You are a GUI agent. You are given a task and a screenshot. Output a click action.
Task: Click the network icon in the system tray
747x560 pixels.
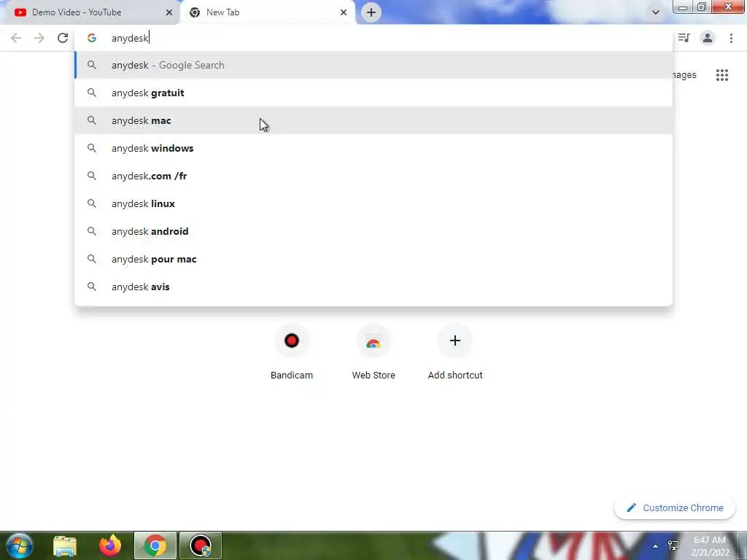coord(673,545)
